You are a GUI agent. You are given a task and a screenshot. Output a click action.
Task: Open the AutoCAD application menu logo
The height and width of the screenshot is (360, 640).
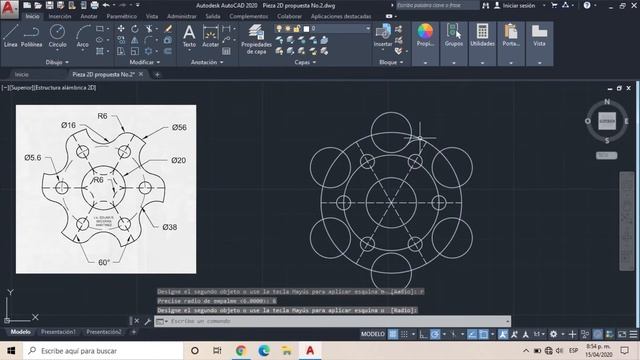pos(9,9)
